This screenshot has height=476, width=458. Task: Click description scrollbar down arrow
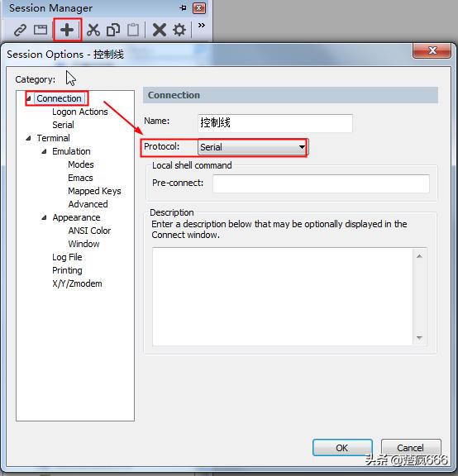tap(419, 337)
